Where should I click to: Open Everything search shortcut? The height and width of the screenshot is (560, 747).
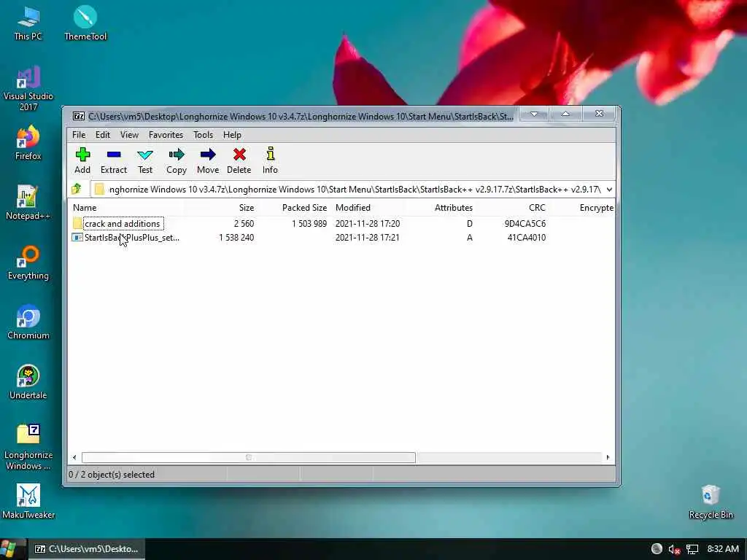tap(28, 262)
